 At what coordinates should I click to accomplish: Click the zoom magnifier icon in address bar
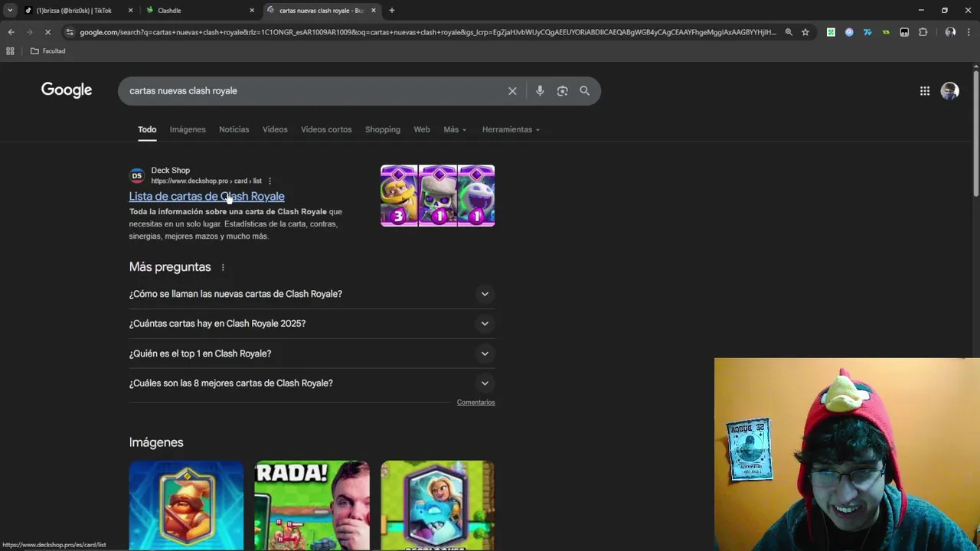click(789, 32)
